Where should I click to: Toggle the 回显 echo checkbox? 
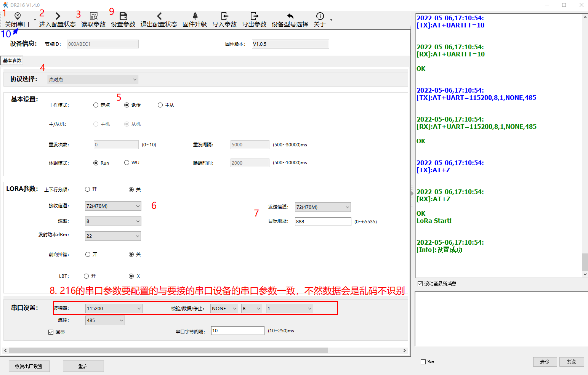(x=51, y=332)
